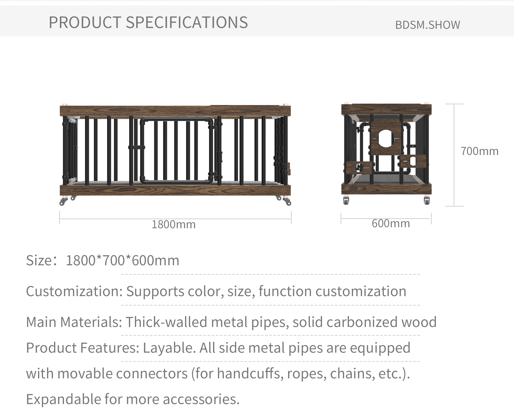Click the left caster wheel of front view
The height and width of the screenshot is (420, 514).
[x=63, y=202]
